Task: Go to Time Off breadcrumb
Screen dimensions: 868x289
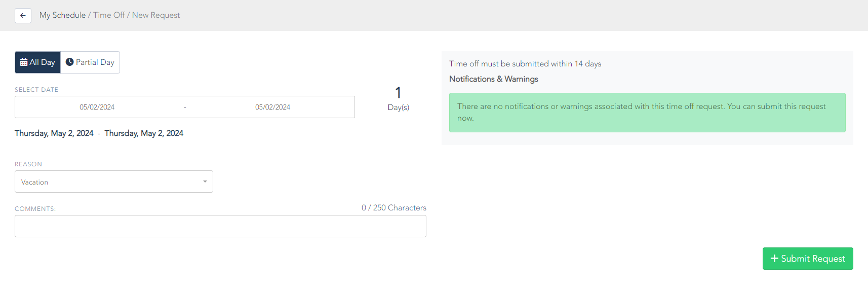Action: (109, 15)
